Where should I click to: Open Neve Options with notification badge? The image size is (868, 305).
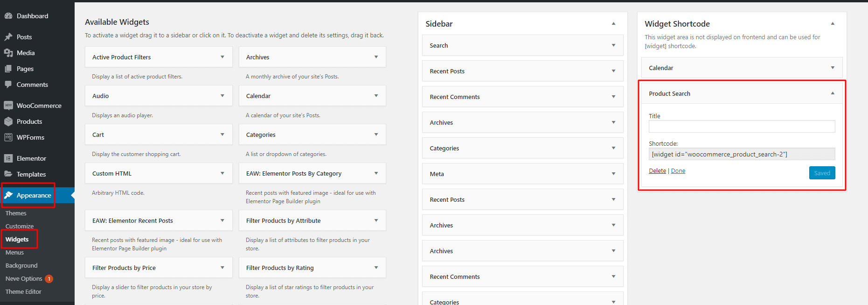click(24, 278)
